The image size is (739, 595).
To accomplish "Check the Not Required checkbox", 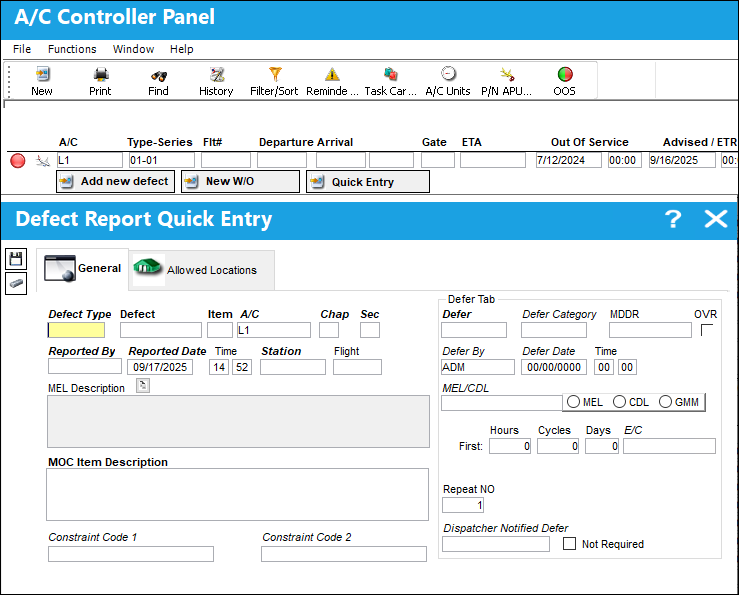I will click(569, 544).
